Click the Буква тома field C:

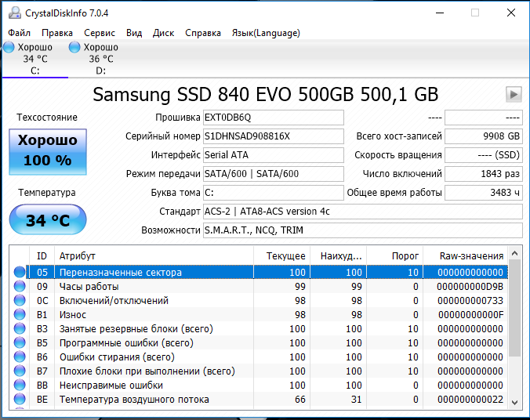[274, 193]
